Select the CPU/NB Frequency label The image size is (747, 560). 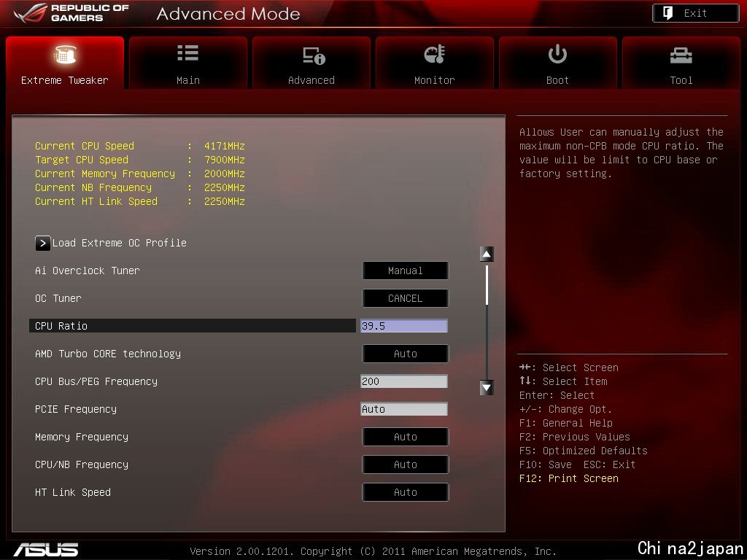(x=82, y=464)
